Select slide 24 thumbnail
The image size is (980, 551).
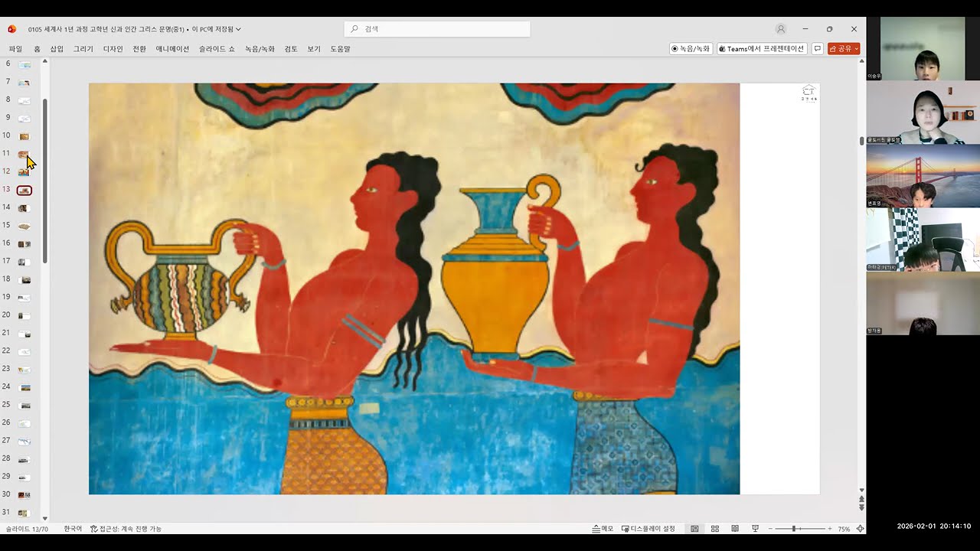click(x=24, y=387)
